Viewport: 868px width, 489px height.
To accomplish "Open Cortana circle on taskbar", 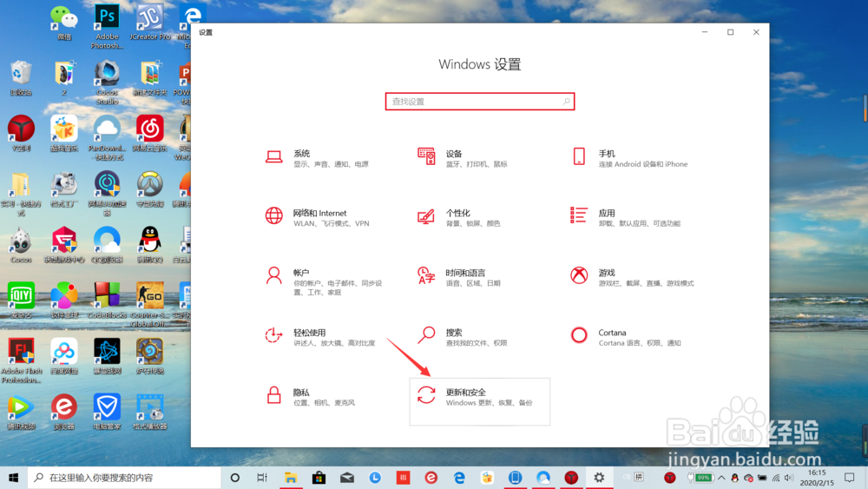I will 234,478.
